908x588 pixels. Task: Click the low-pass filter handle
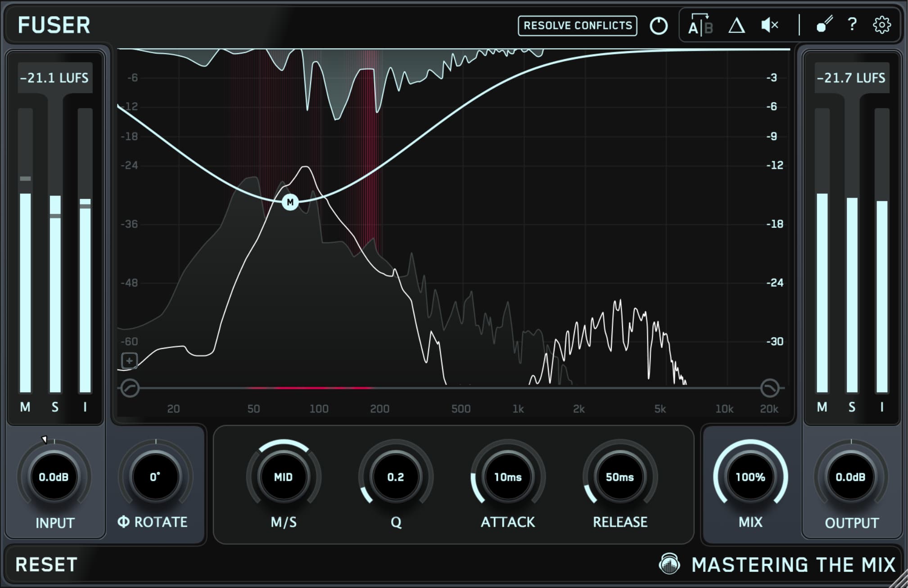(x=769, y=388)
